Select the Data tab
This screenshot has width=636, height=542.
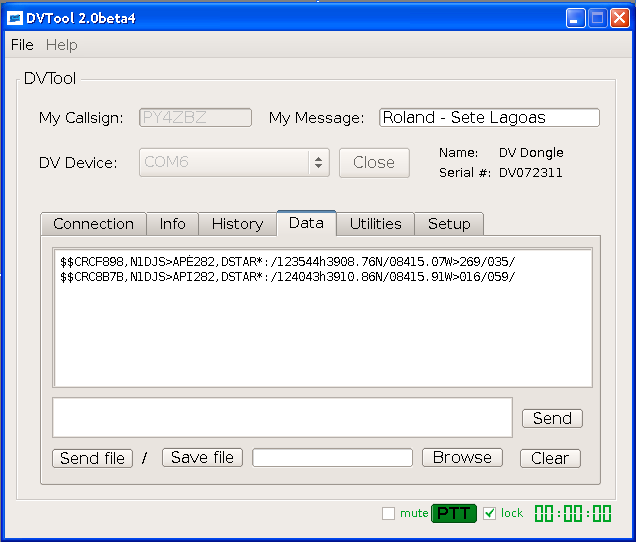(306, 223)
